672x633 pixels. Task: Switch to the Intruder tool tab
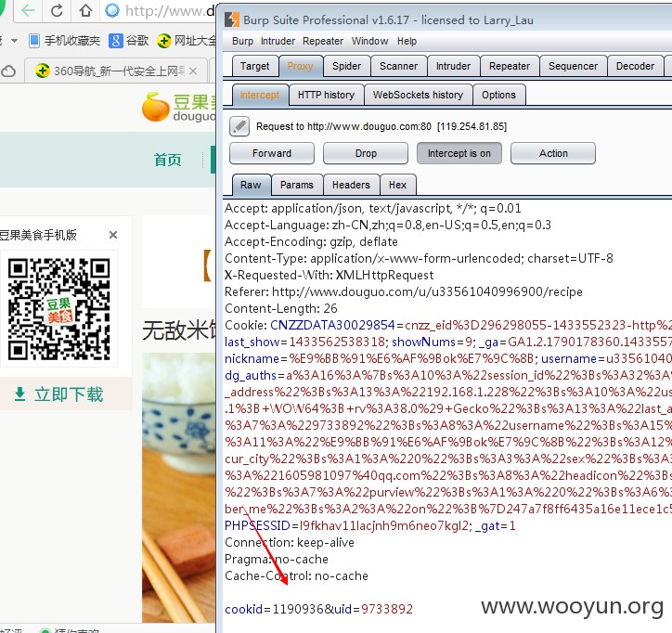pyautogui.click(x=454, y=66)
